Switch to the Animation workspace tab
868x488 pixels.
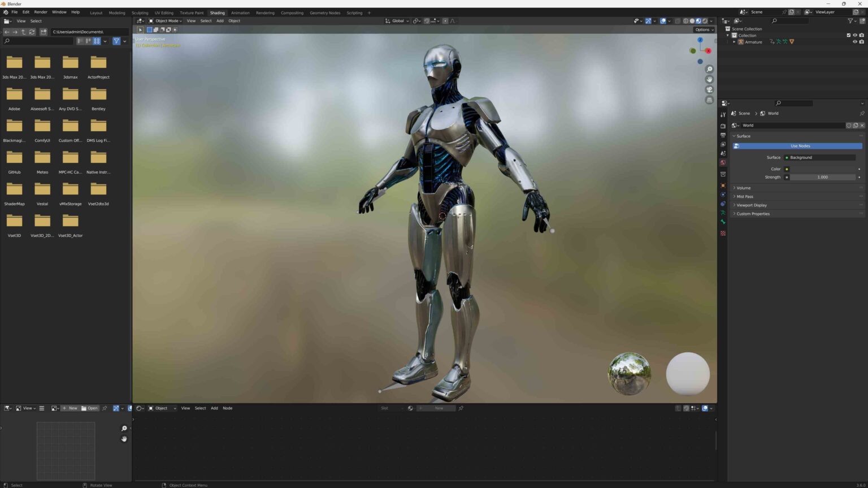(x=240, y=12)
